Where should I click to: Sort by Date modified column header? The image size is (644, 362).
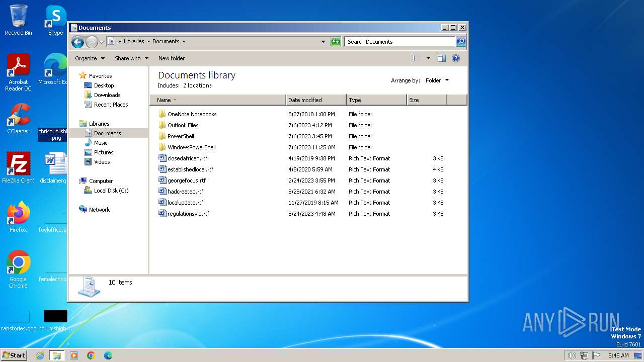click(x=316, y=100)
